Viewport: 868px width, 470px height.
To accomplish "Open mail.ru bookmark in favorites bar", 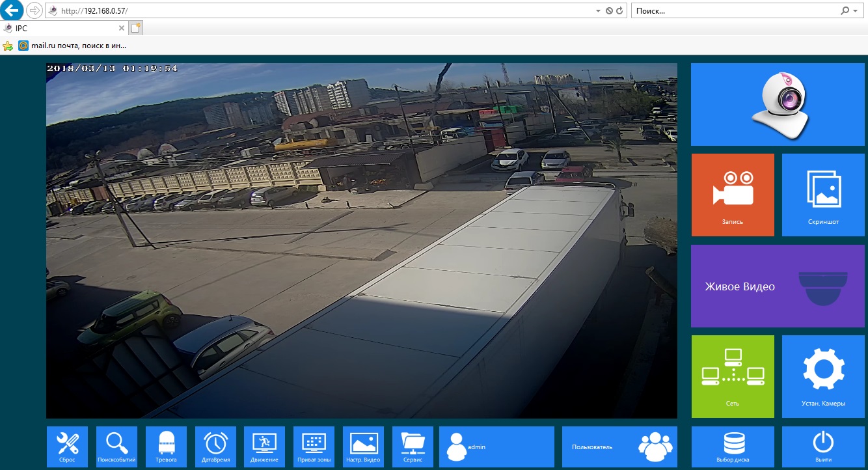I will [x=72, y=46].
